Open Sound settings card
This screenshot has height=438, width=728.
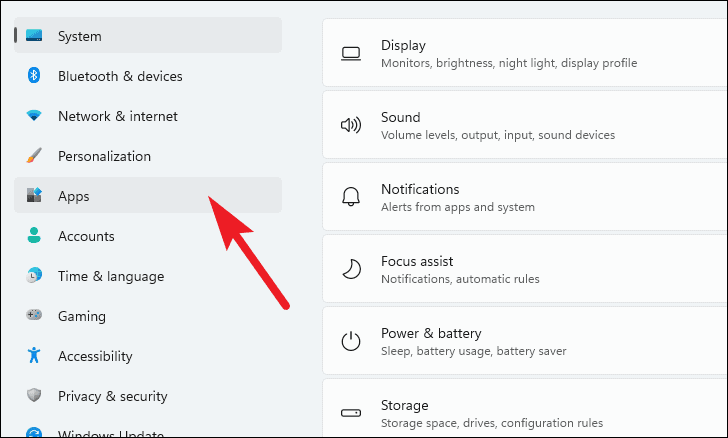coord(525,125)
